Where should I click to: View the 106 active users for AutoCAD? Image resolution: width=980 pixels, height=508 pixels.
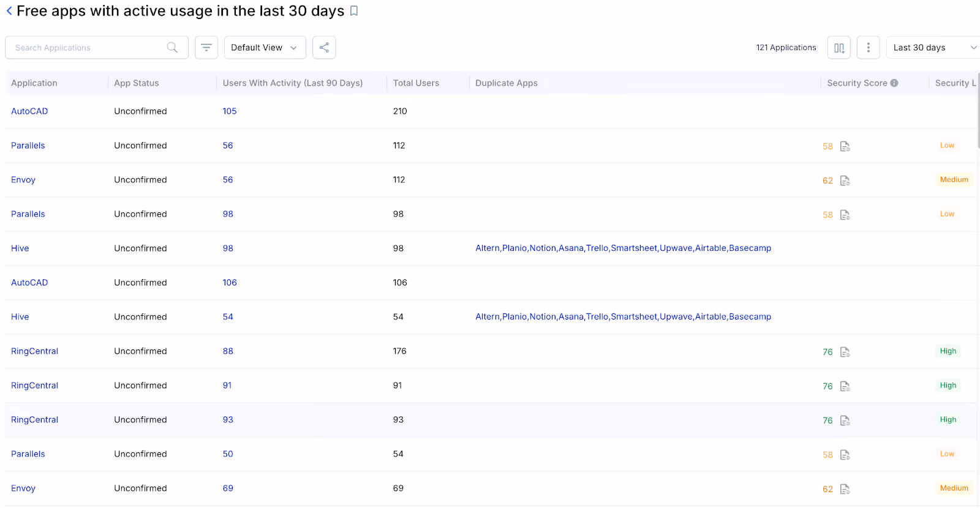pyautogui.click(x=230, y=283)
